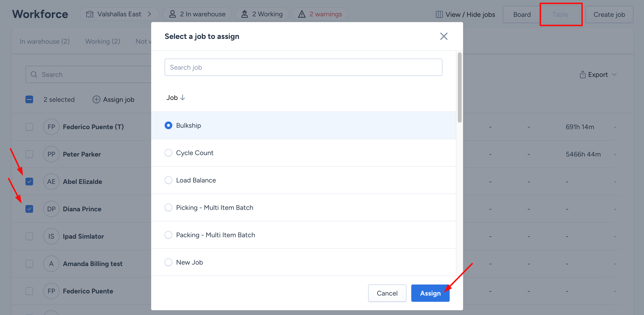
Task: Click the FP avatar of Federico Puente (T)
Action: point(51,127)
